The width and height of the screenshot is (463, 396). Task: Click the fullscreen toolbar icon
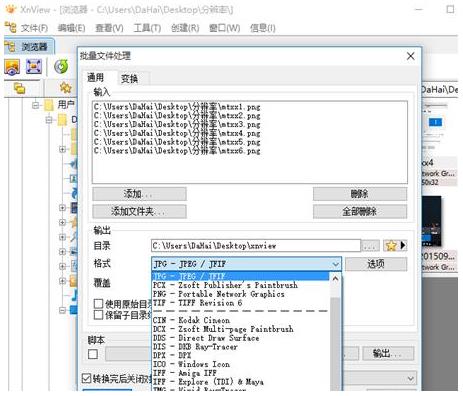pos(34,66)
